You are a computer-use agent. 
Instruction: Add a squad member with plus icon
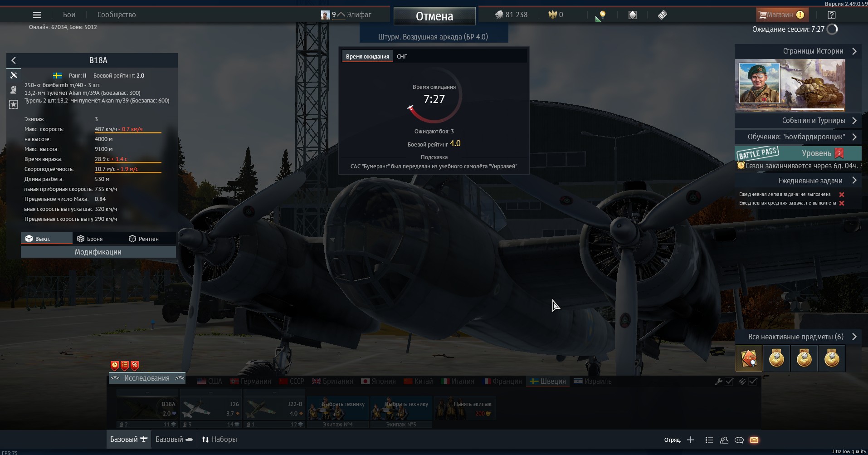690,440
